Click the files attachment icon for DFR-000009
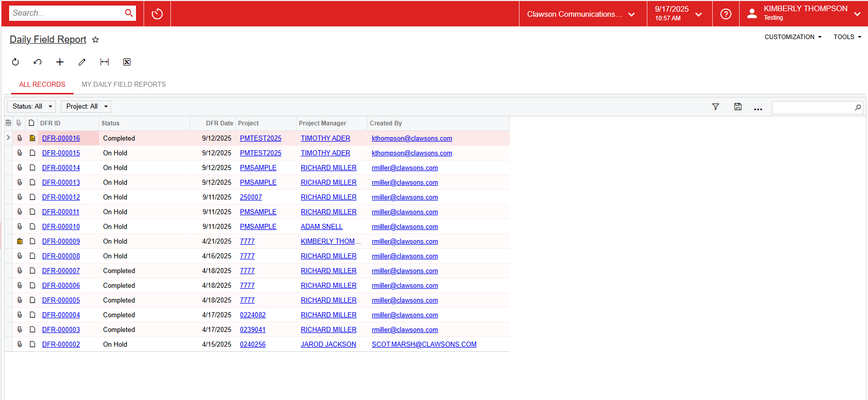868x400 pixels. [20, 242]
